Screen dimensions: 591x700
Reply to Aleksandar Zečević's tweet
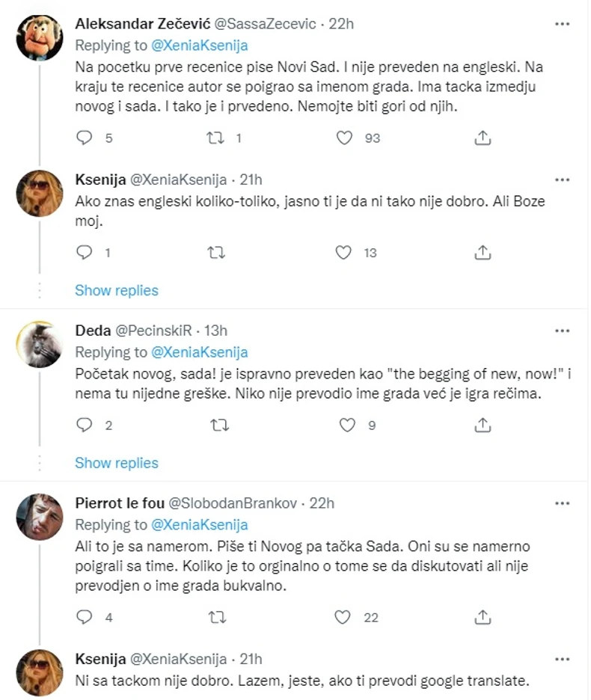[x=85, y=138]
